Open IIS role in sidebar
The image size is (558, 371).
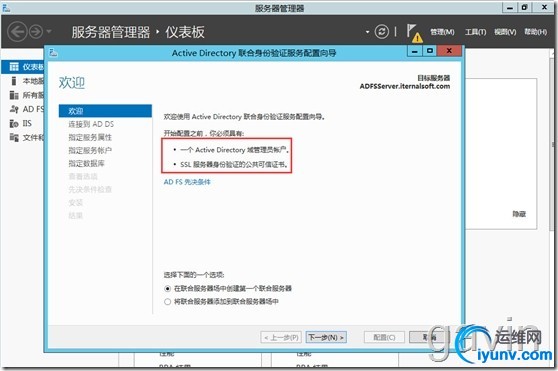pyautogui.click(x=21, y=123)
